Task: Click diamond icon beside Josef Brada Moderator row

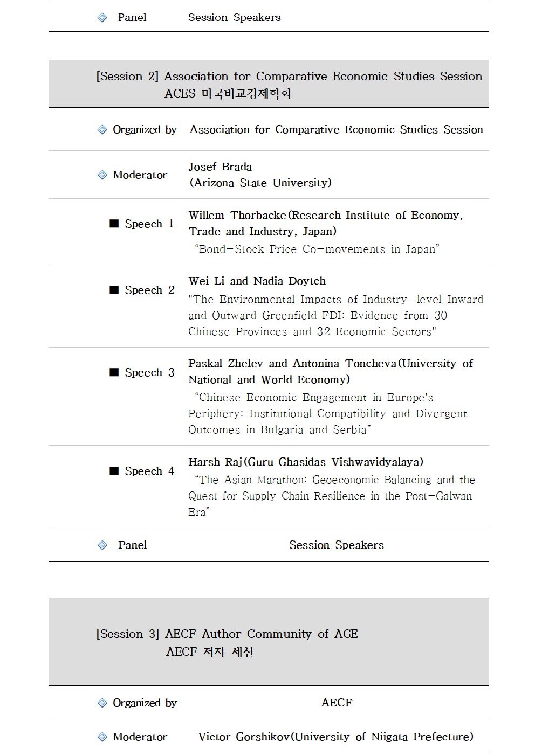Action: 102,175
